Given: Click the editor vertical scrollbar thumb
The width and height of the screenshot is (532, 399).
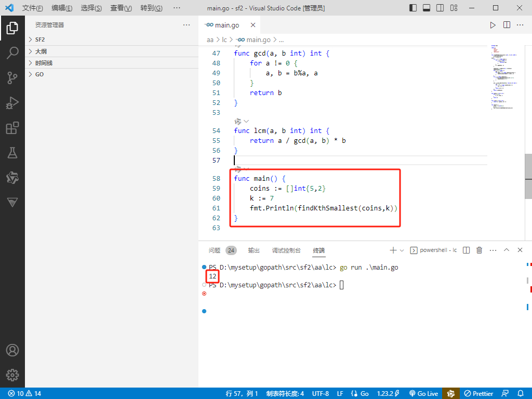Looking at the screenshot, I should point(528,176).
